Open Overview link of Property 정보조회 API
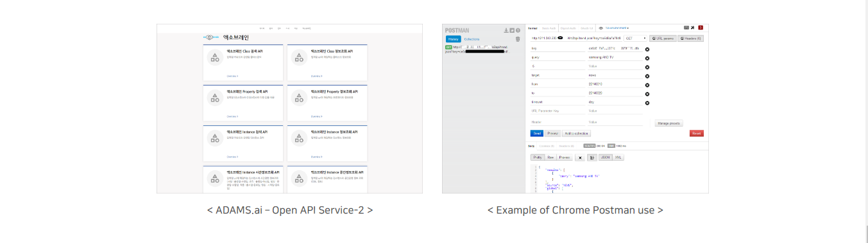 [316, 116]
